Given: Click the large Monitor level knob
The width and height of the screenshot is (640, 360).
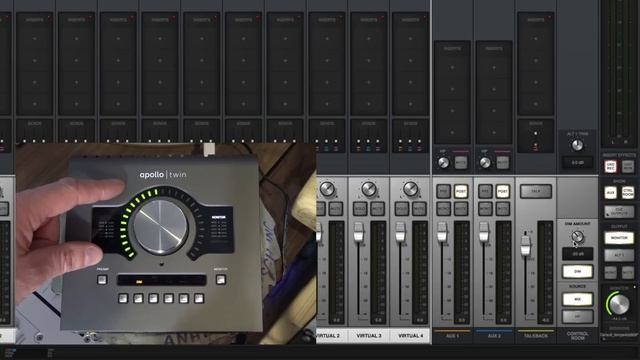Looking at the screenshot, I should 619,304.
